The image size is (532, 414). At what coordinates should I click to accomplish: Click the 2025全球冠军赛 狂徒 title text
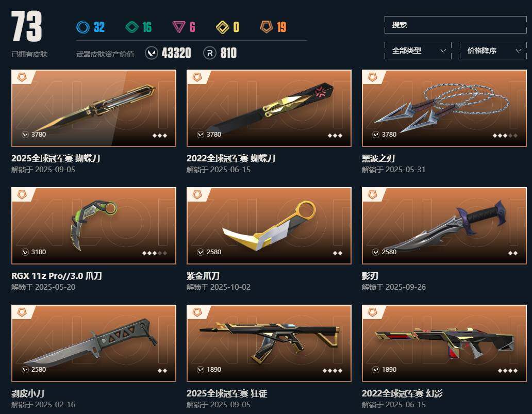227,393
